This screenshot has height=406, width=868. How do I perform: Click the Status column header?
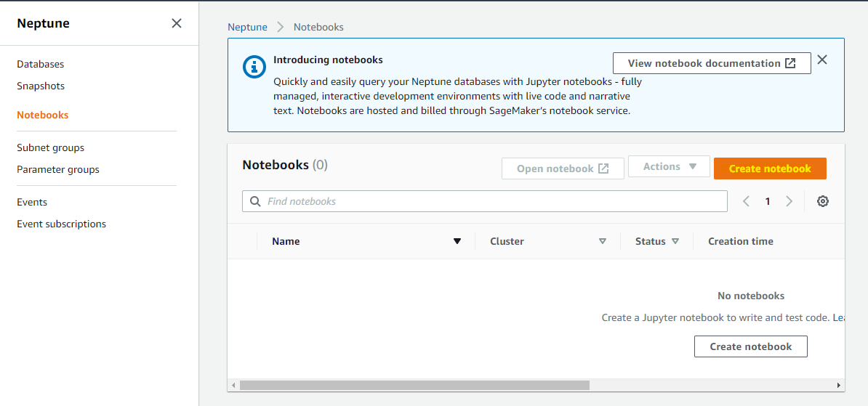point(651,241)
